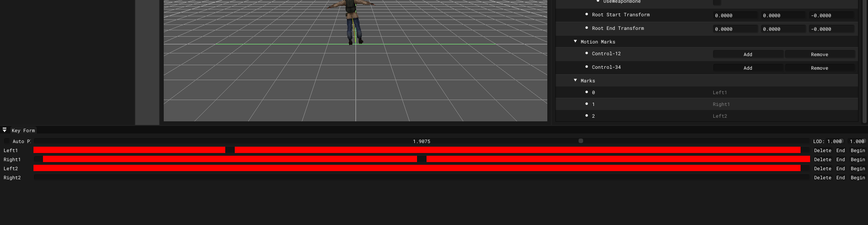868x225 pixels.
Task: Remove the Control-34 motion mark
Action: [x=819, y=68]
